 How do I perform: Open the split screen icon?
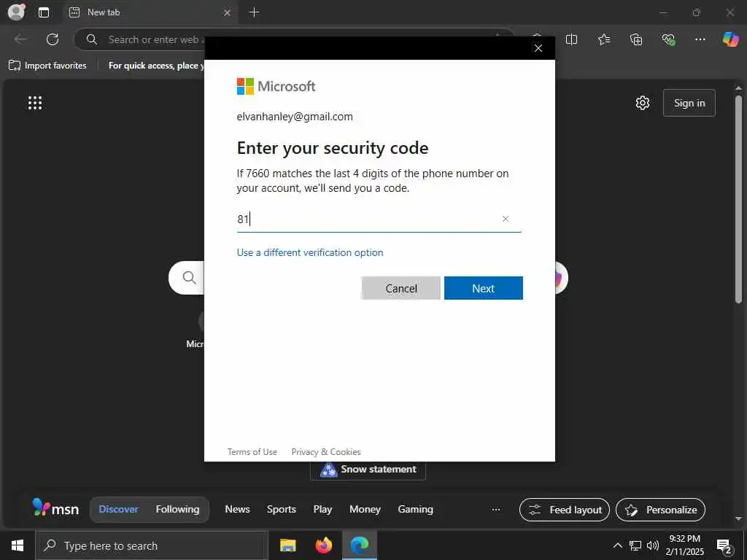(x=571, y=39)
